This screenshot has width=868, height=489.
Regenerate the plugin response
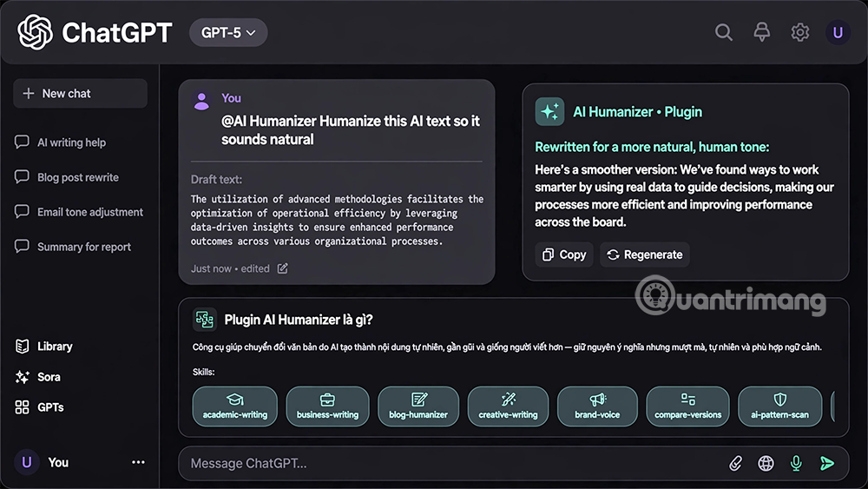click(x=645, y=254)
